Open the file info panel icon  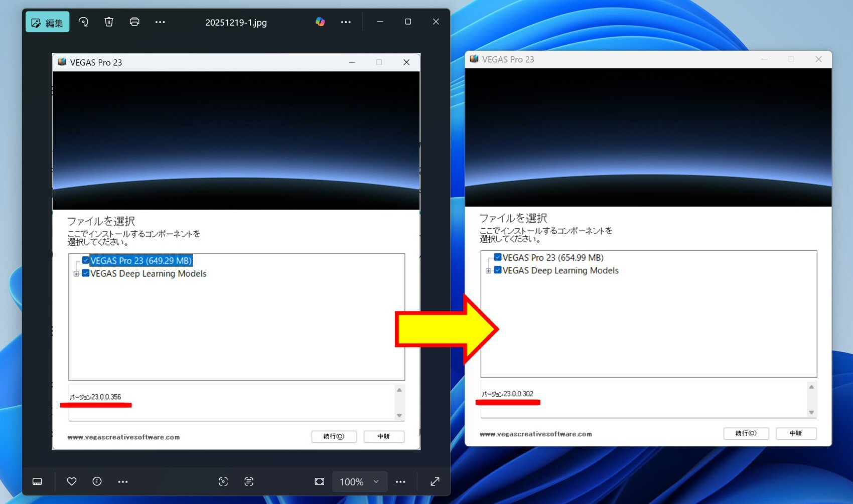coord(97,481)
